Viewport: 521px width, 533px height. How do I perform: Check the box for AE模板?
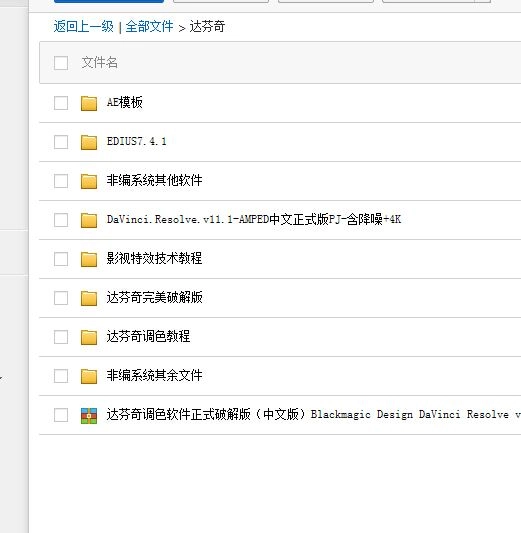tap(61, 103)
